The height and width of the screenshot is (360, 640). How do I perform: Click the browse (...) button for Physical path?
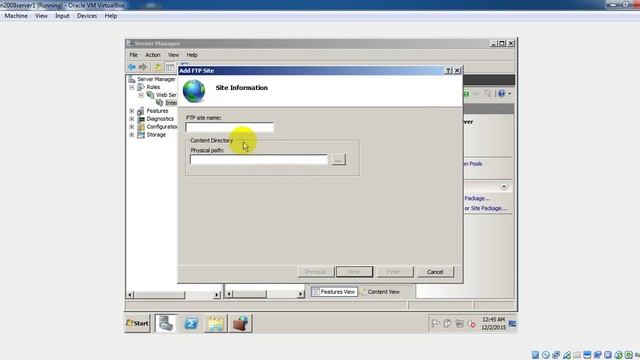click(338, 160)
